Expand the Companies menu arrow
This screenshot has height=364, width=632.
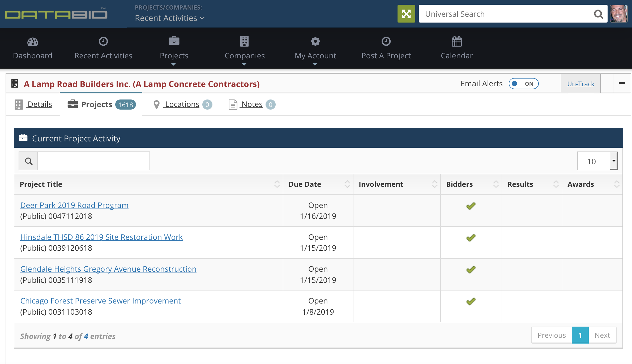tap(244, 64)
